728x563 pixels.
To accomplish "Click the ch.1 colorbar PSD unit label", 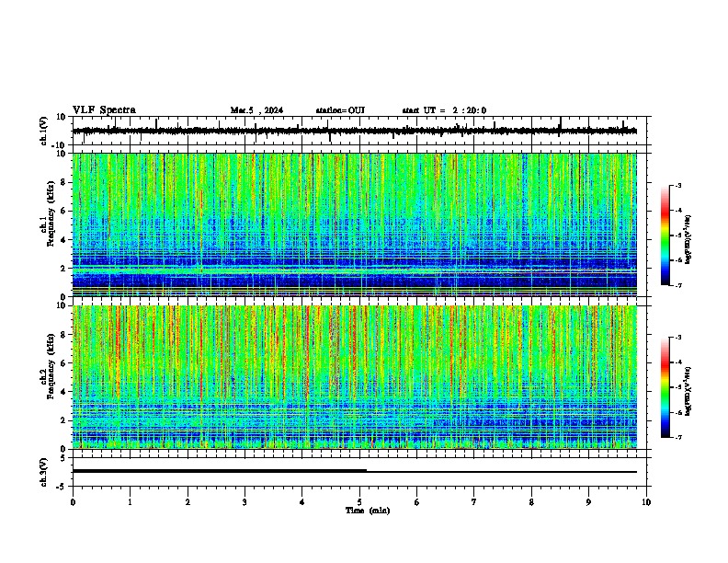I will (x=688, y=239).
